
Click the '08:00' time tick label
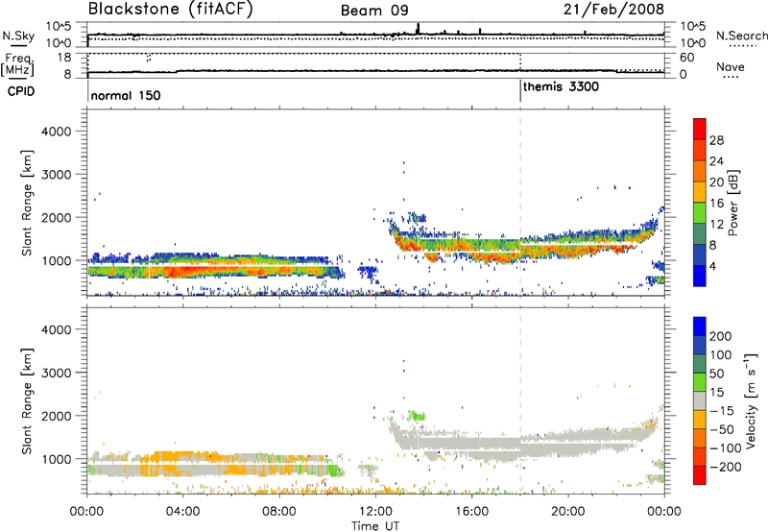pyautogui.click(x=279, y=512)
